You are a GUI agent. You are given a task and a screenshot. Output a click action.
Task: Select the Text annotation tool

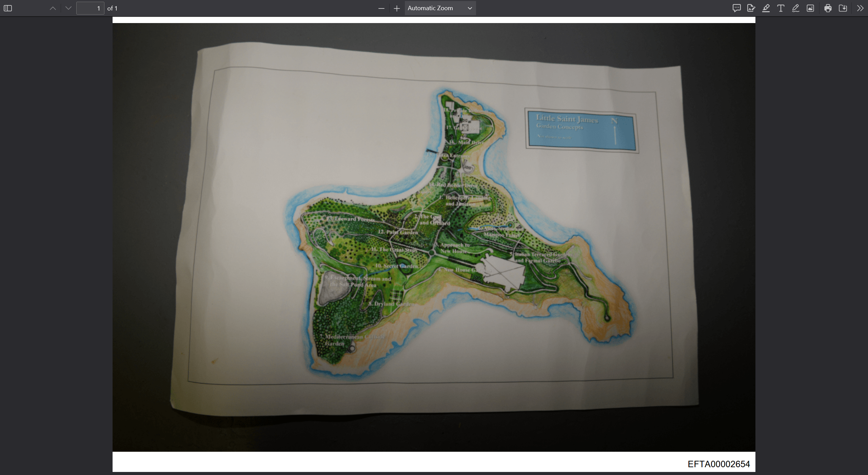[x=781, y=8]
